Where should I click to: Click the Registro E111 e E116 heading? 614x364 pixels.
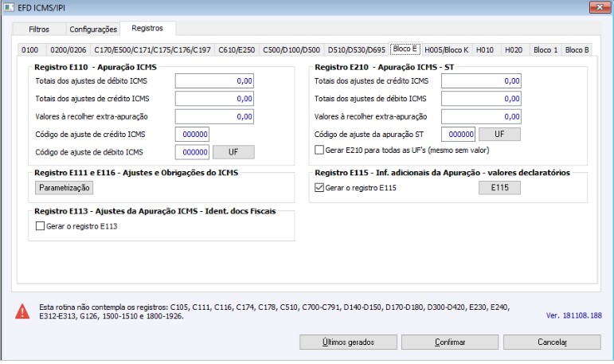tap(136, 173)
